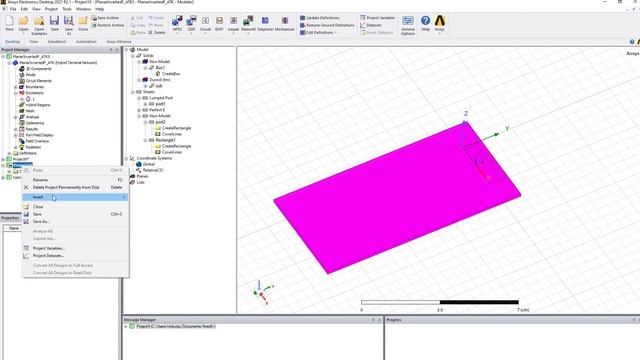Click Remove Unused Definitions

tap(327, 25)
